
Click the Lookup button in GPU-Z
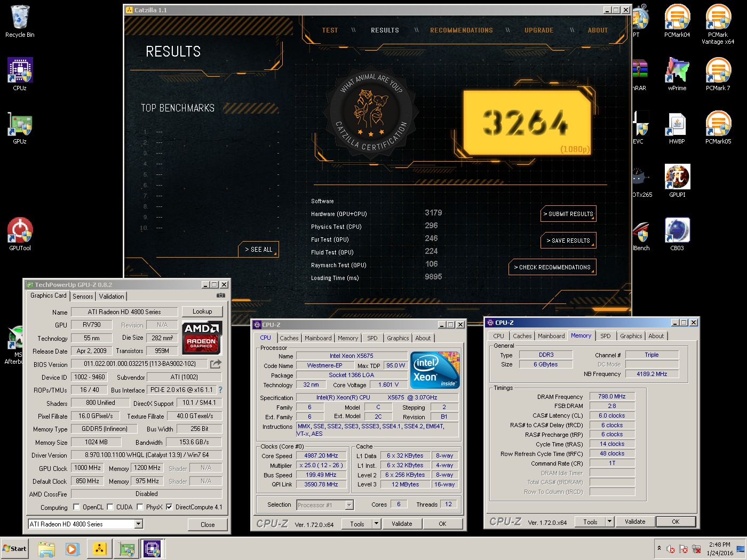tap(202, 311)
